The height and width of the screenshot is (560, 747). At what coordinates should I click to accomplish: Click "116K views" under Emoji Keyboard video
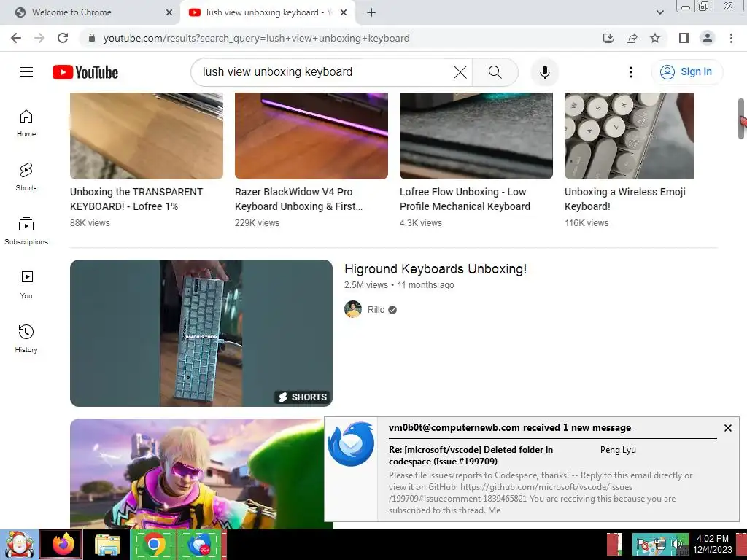click(587, 223)
